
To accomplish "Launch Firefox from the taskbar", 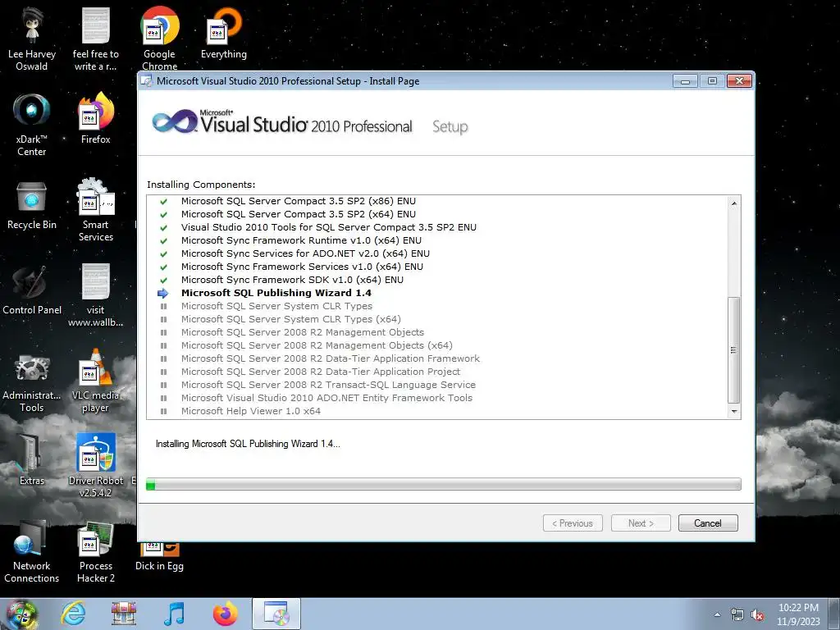I will coord(226,614).
